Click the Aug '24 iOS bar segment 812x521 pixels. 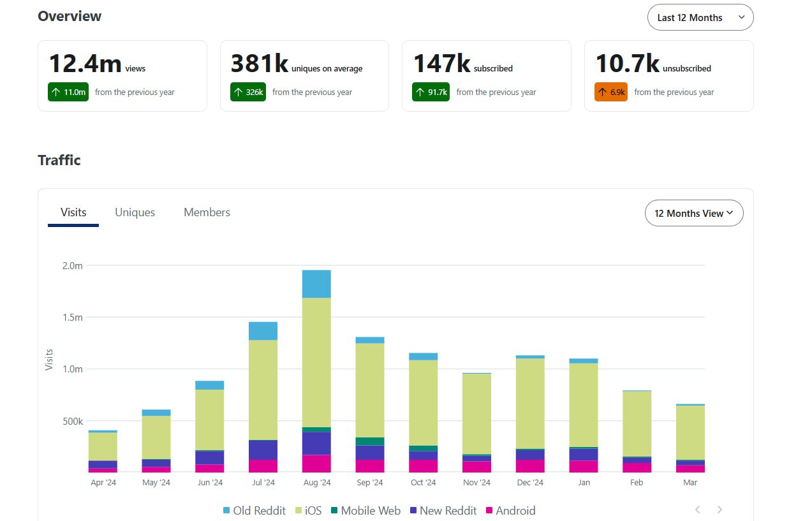316,362
